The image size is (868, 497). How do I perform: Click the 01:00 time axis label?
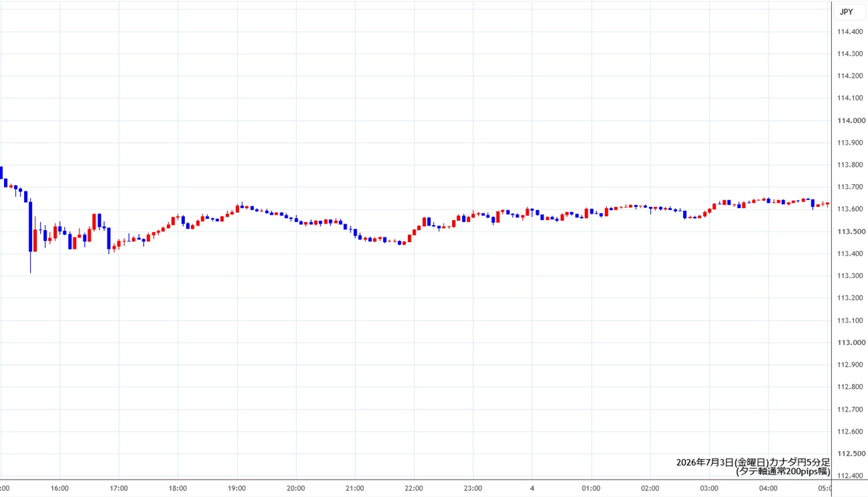pyautogui.click(x=591, y=488)
